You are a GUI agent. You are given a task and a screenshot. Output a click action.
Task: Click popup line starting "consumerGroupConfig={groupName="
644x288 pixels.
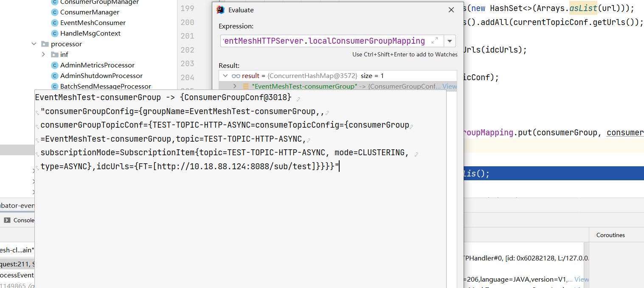183,112
